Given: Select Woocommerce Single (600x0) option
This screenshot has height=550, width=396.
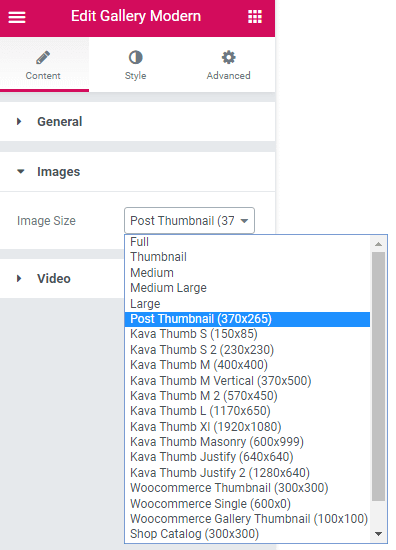Looking at the screenshot, I should point(247,504).
